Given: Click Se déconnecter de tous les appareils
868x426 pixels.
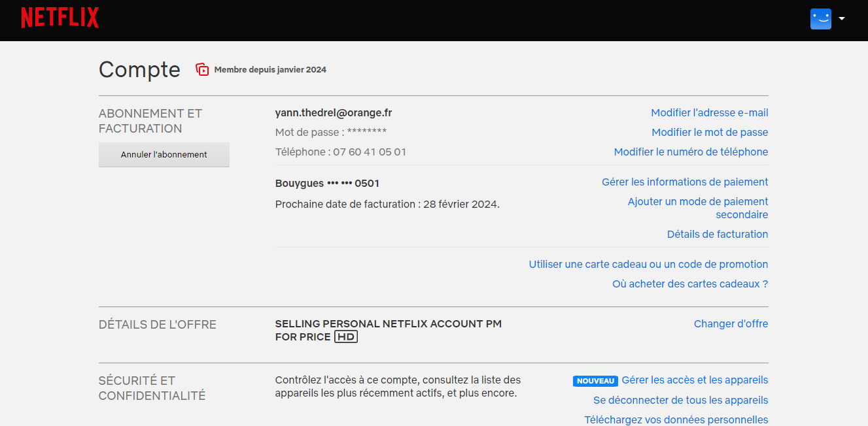Looking at the screenshot, I should point(680,401).
